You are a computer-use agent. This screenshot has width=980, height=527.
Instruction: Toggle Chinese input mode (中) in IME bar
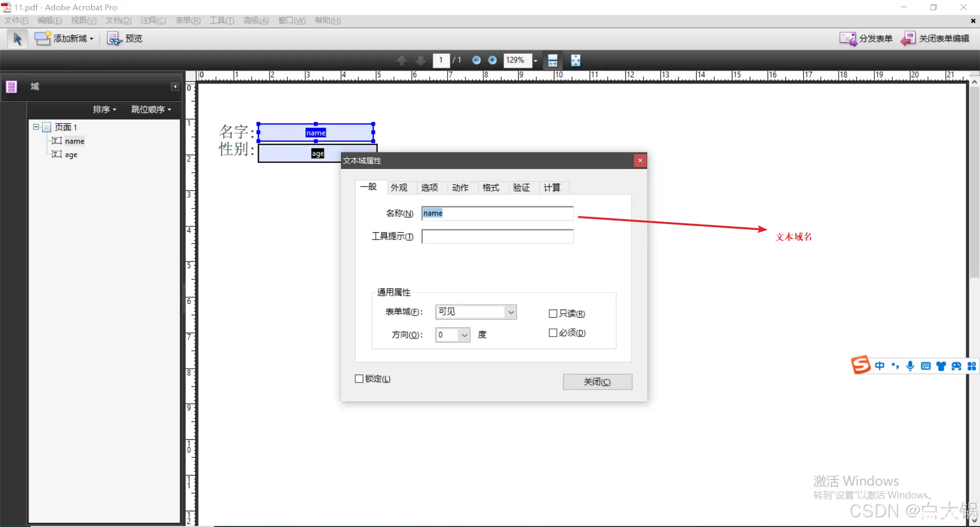pyautogui.click(x=880, y=366)
